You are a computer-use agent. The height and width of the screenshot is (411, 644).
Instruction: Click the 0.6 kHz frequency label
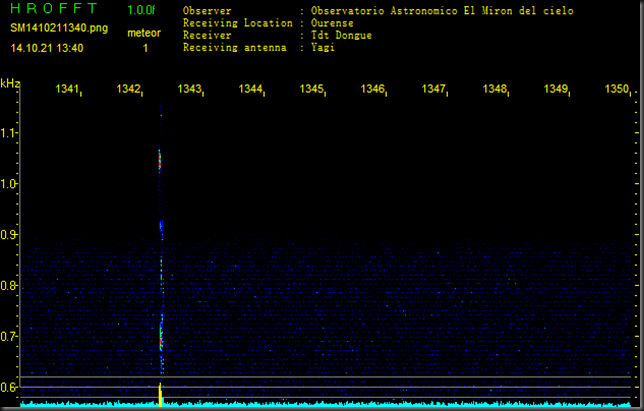pyautogui.click(x=8, y=387)
